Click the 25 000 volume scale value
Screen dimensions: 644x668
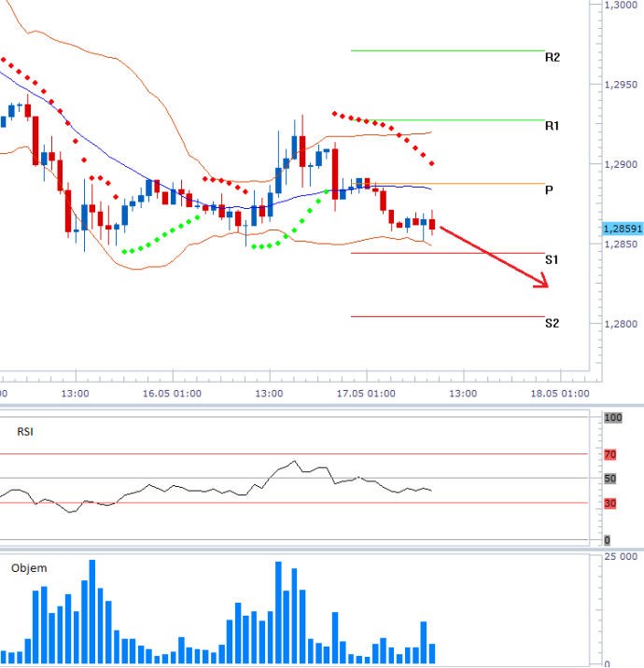(621, 556)
